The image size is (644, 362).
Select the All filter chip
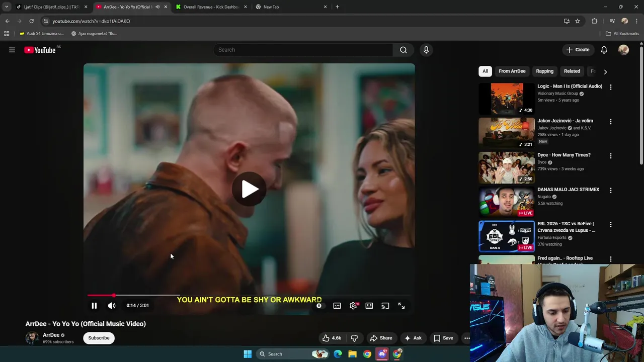coord(485,71)
